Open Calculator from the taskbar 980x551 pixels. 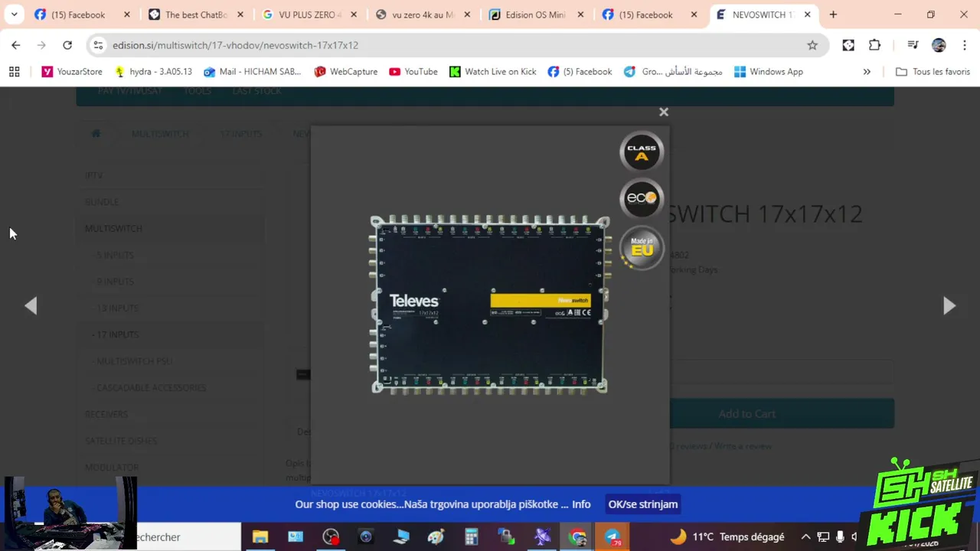(472, 537)
